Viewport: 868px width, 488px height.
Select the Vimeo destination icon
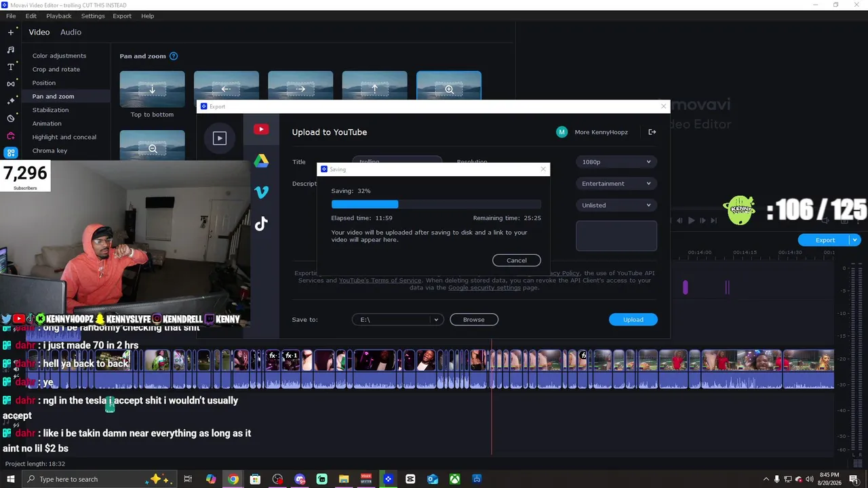pyautogui.click(x=261, y=192)
